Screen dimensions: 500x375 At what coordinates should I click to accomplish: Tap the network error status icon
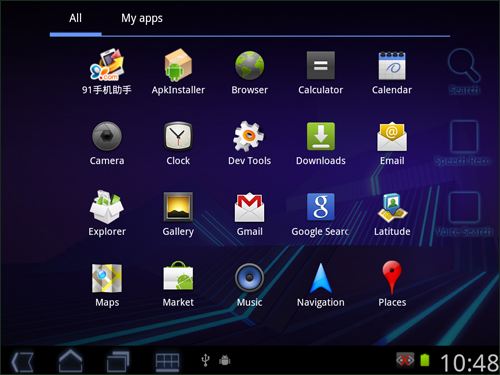(x=405, y=360)
